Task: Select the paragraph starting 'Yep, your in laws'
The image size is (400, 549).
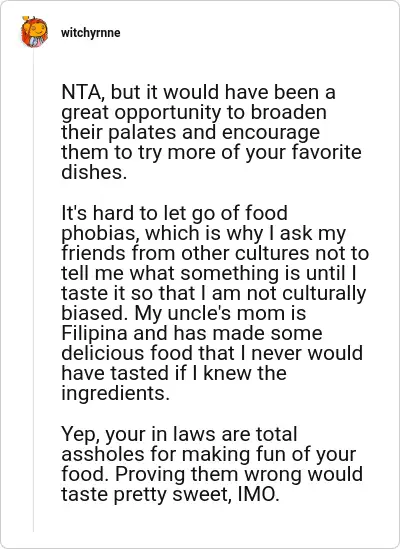Action: [x=212, y=464]
